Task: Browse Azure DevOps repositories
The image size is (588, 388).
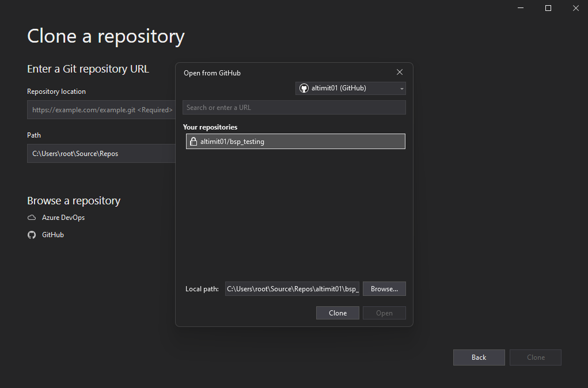Action: (x=63, y=218)
